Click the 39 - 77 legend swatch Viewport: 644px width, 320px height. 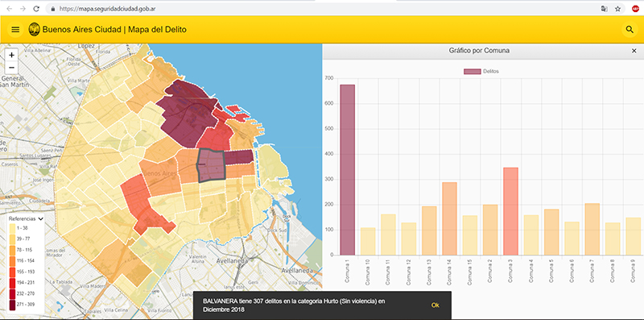click(12, 239)
